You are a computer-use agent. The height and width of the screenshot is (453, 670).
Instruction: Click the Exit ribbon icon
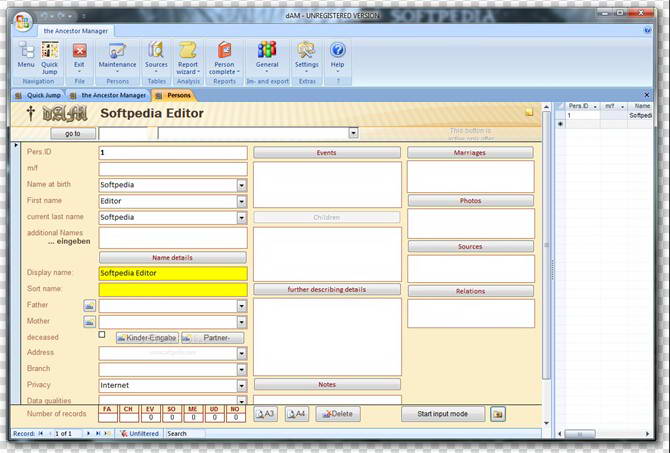tap(79, 56)
